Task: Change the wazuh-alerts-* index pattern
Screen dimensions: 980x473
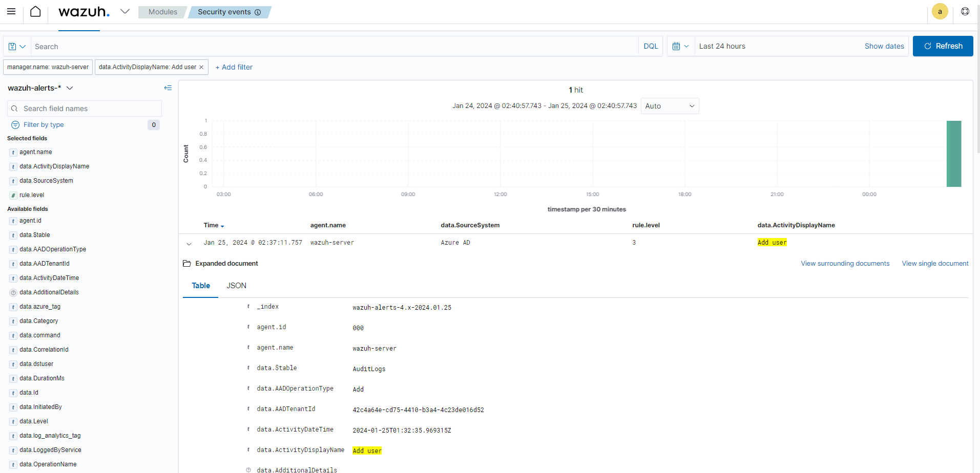Action: pyautogui.click(x=41, y=88)
